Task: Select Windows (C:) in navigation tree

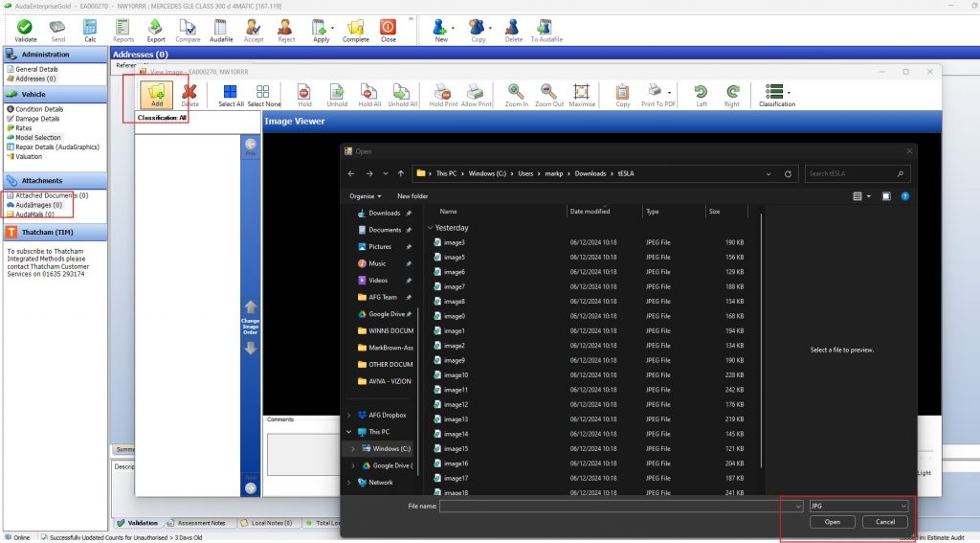Action: pyautogui.click(x=391, y=448)
